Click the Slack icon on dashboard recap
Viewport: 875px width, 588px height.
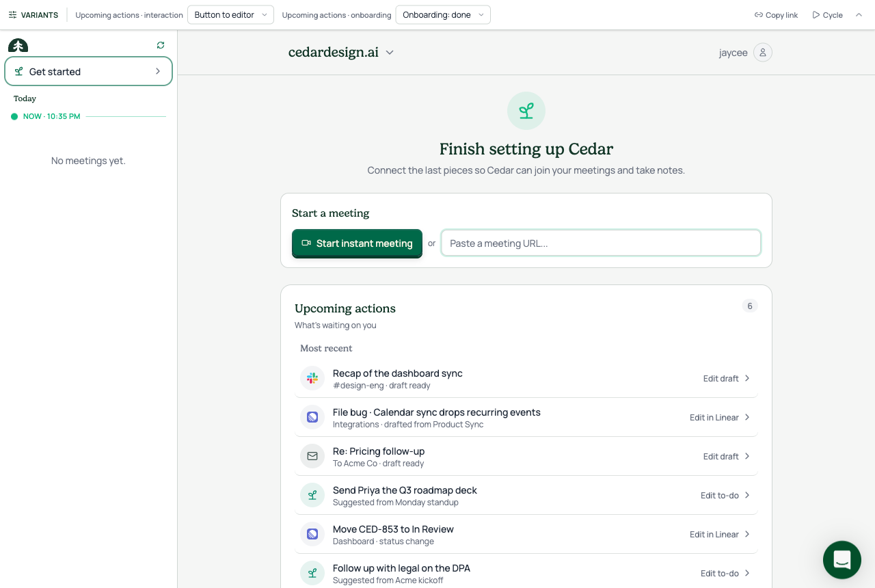click(312, 378)
